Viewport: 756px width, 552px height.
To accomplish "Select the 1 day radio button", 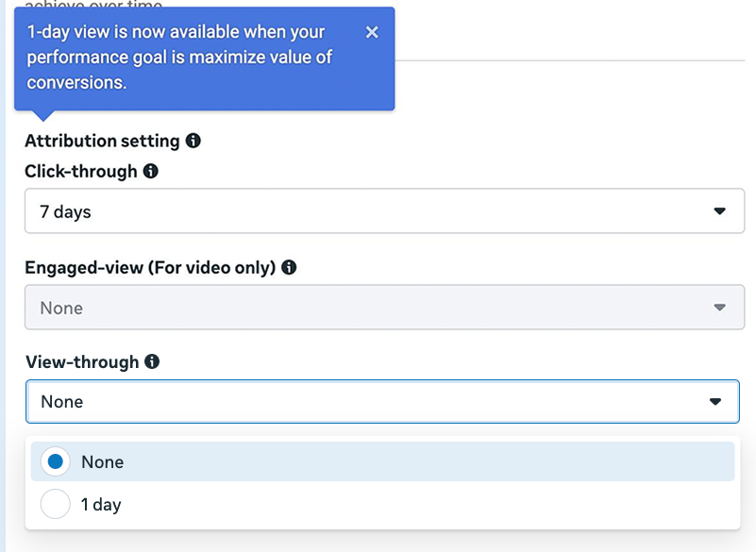I will (x=56, y=505).
